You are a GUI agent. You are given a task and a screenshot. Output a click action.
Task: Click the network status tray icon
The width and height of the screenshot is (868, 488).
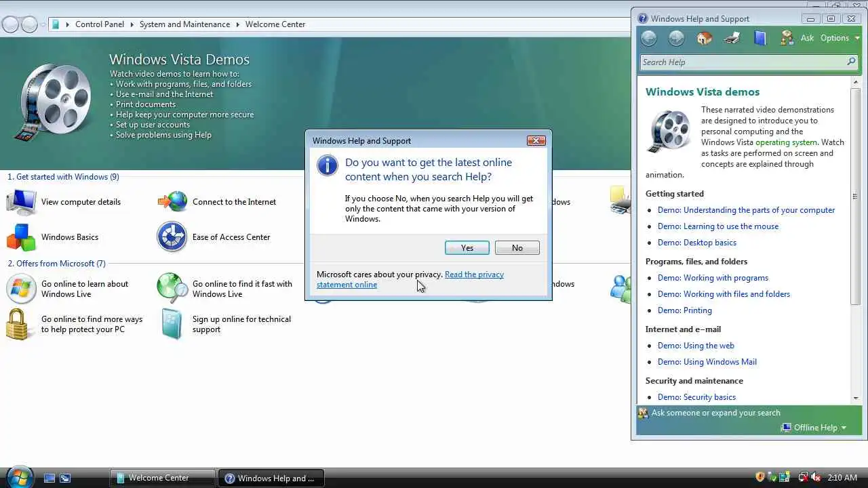[x=804, y=477]
